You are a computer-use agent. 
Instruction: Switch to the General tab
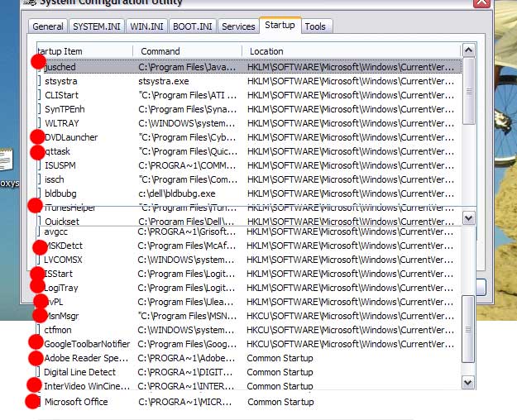(48, 26)
